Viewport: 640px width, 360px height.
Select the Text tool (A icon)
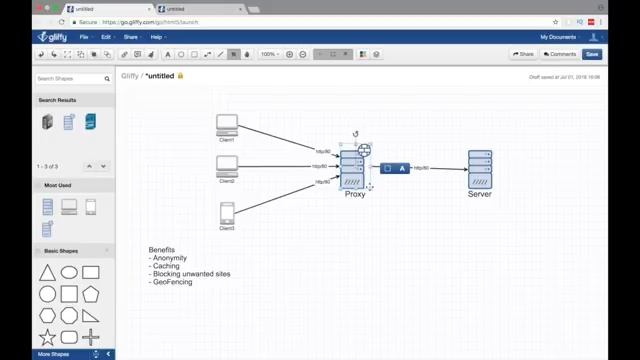click(168, 54)
